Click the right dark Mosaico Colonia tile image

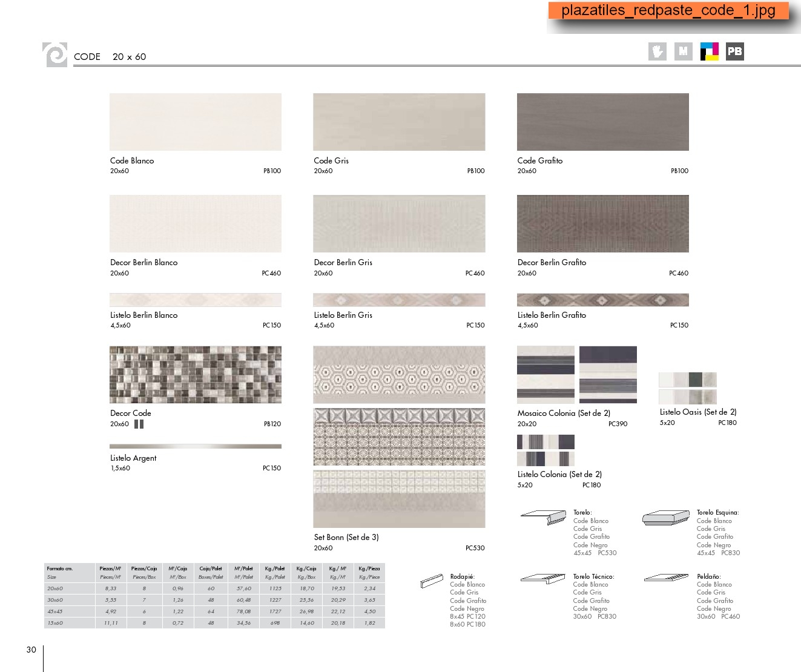point(608,375)
